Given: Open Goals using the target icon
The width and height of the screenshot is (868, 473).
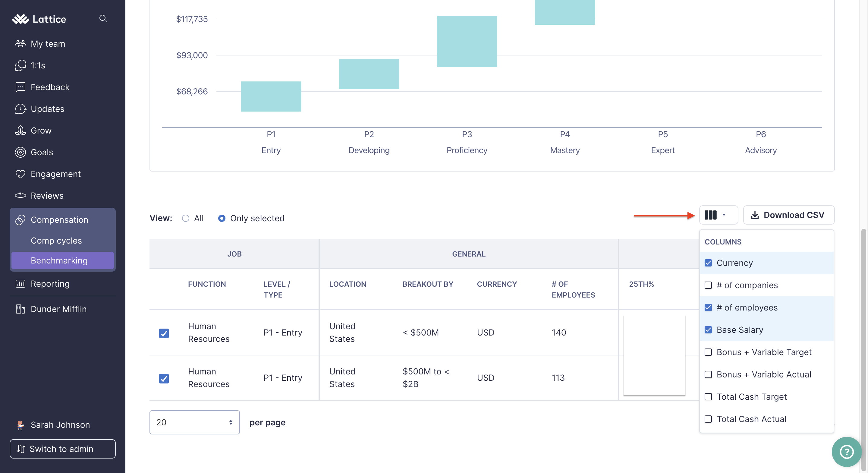Looking at the screenshot, I should (x=20, y=152).
